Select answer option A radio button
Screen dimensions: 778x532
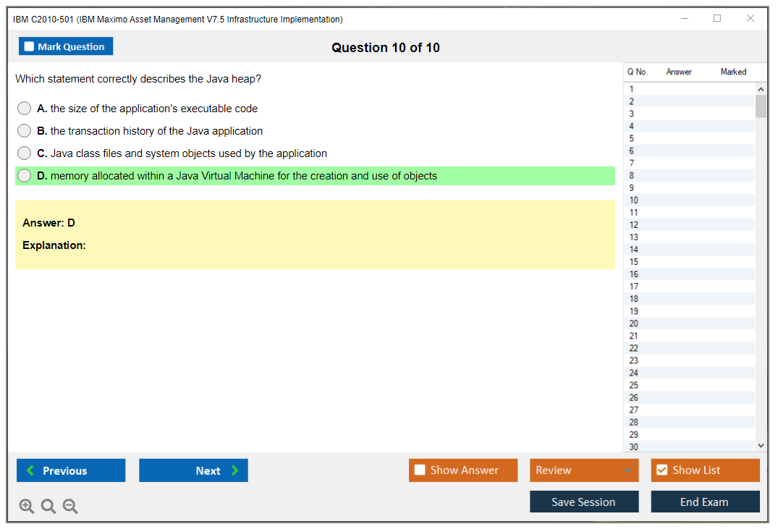(x=25, y=109)
